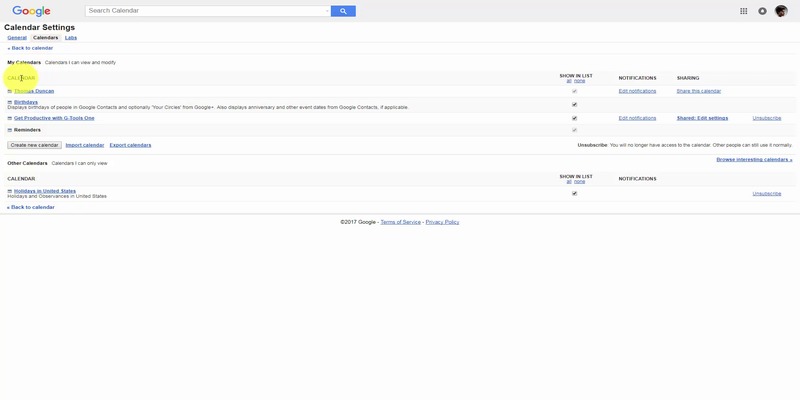Click the Google logo
Screen dimensions: 800x400
point(31,11)
